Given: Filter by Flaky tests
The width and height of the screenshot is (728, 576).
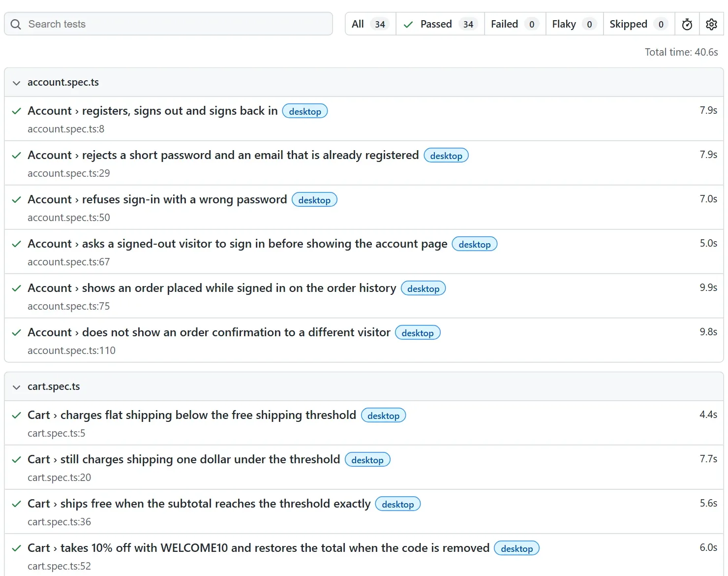Looking at the screenshot, I should 575,24.
